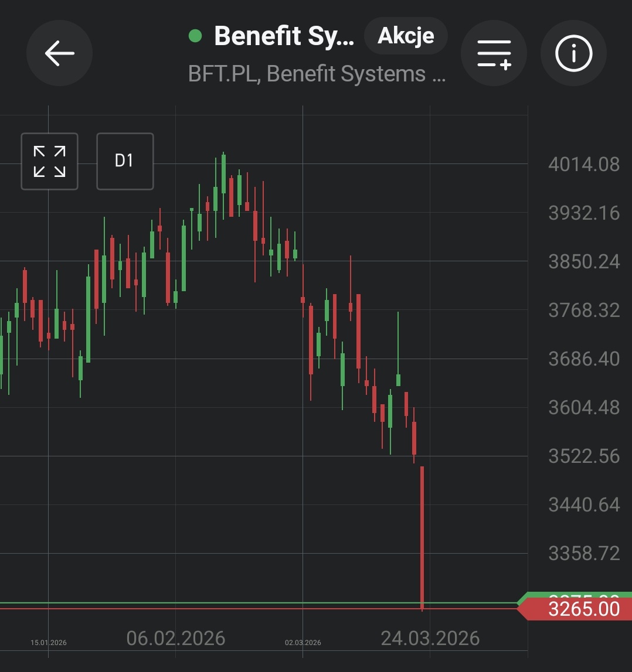Image resolution: width=632 pixels, height=672 pixels.
Task: Click the 3440.64 price axis label
Action: pyautogui.click(x=584, y=505)
